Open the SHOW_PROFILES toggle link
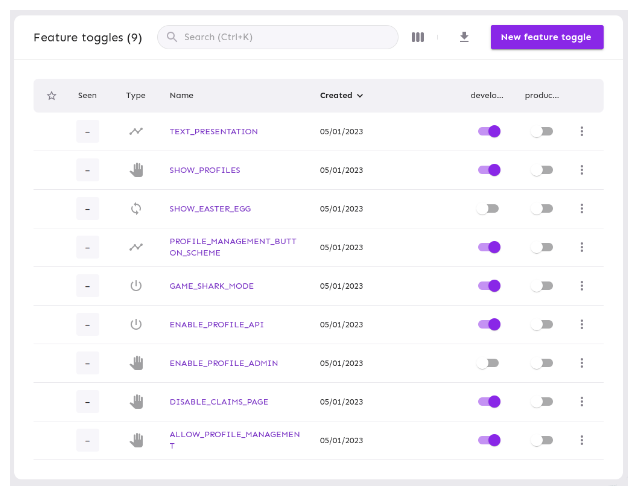This screenshot has height=496, width=638. coord(205,170)
